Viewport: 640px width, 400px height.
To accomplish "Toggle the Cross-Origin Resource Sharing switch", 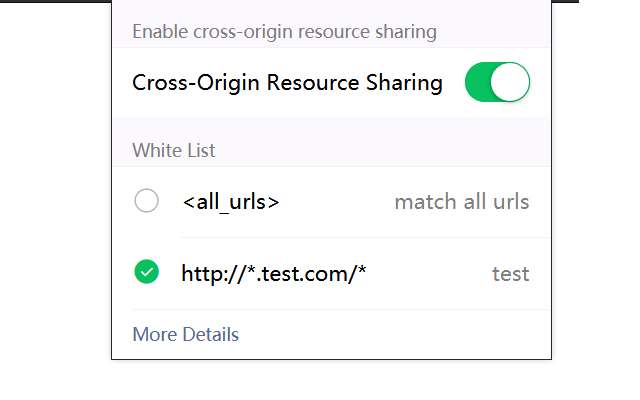I will [x=497, y=82].
